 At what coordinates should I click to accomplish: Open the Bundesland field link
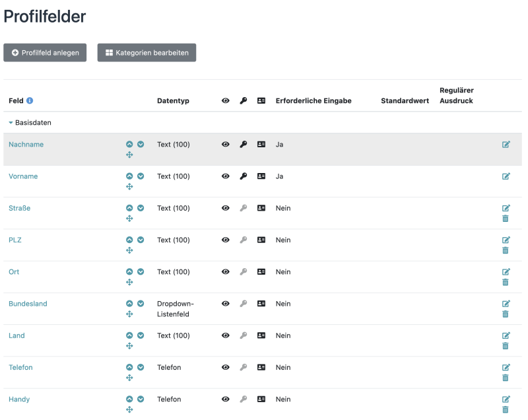28,303
